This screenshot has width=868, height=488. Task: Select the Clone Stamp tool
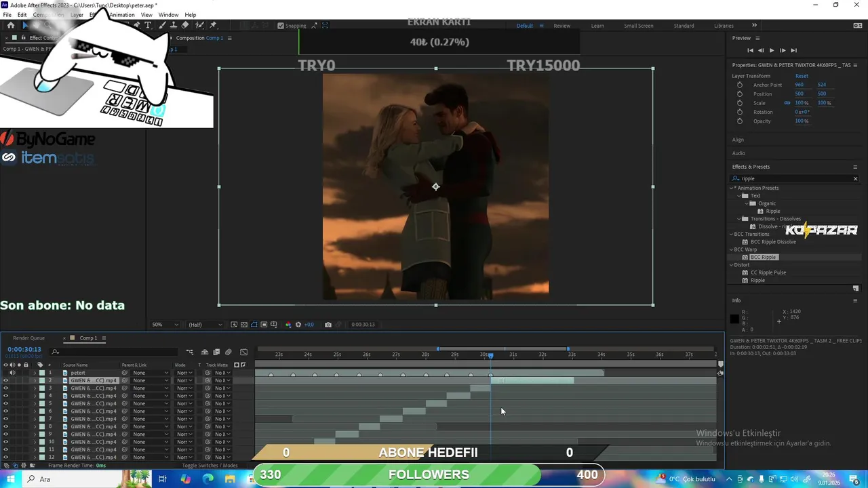pos(174,25)
